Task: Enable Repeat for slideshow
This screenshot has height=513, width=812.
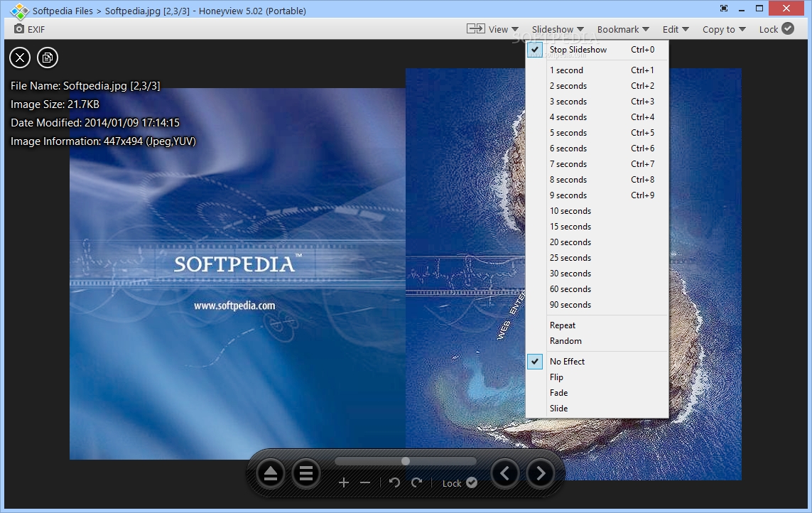Action: [597, 325]
